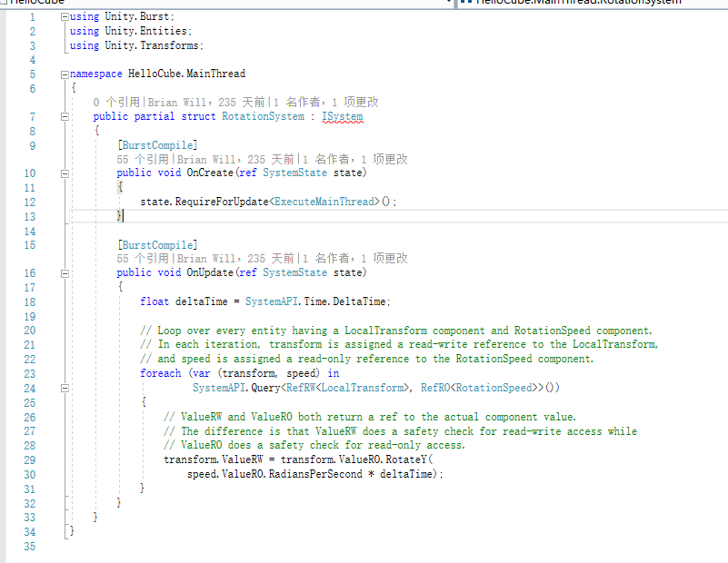728x563 pixels.
Task: Click the BurstCompile attribute on line 9
Action: pyautogui.click(x=157, y=145)
